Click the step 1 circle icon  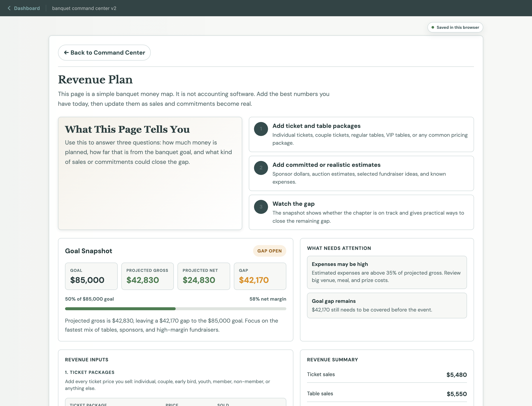tap(261, 129)
